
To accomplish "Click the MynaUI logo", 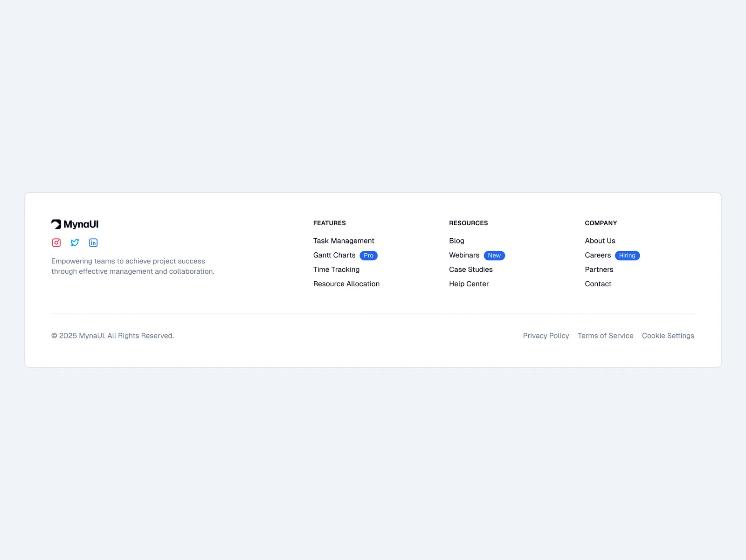I will 75,224.
